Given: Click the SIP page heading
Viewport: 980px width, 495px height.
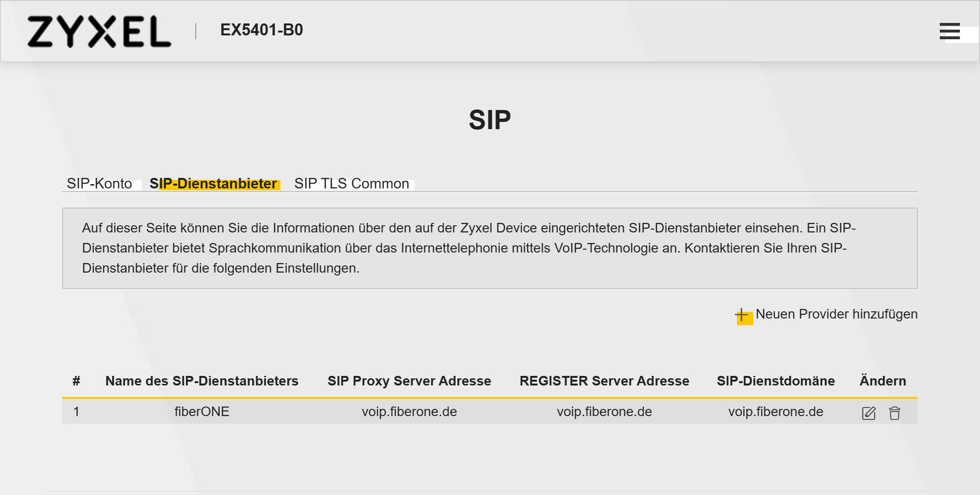Looking at the screenshot, I should [490, 120].
